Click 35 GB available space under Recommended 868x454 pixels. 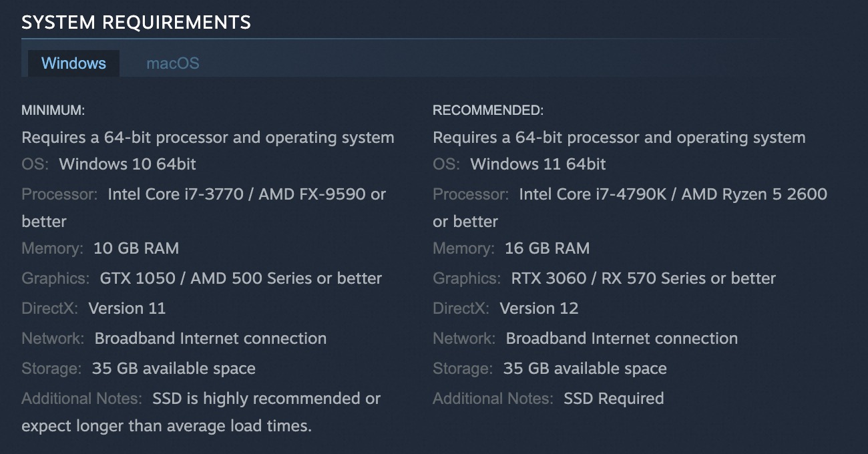point(585,369)
